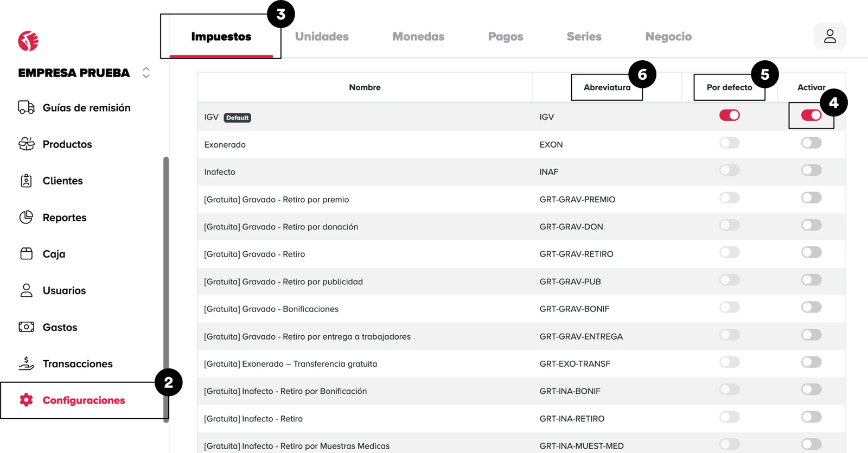Screen dimensions: 868x453
Task: Click the red company logo icon
Action: click(28, 41)
